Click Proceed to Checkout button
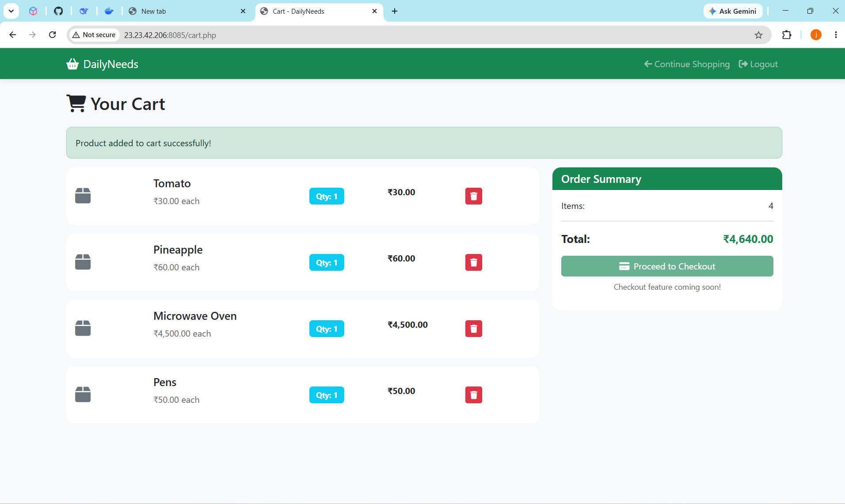Screen dimensions: 845x504 click(x=667, y=266)
